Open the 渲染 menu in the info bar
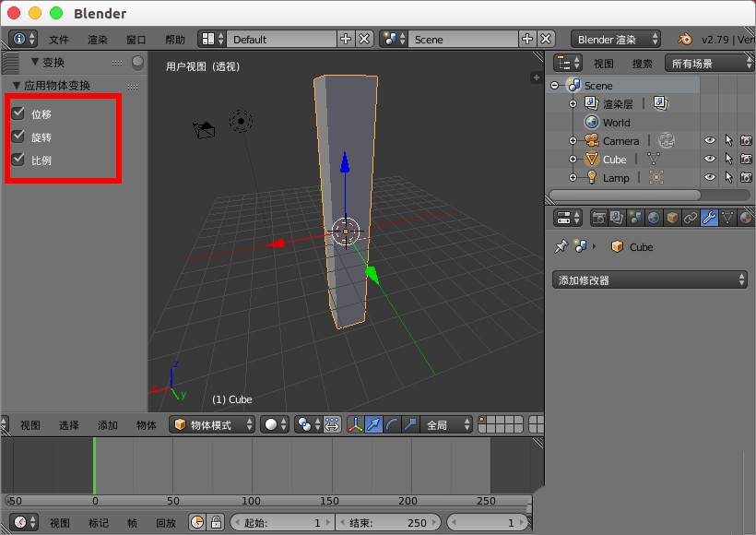 (x=98, y=39)
